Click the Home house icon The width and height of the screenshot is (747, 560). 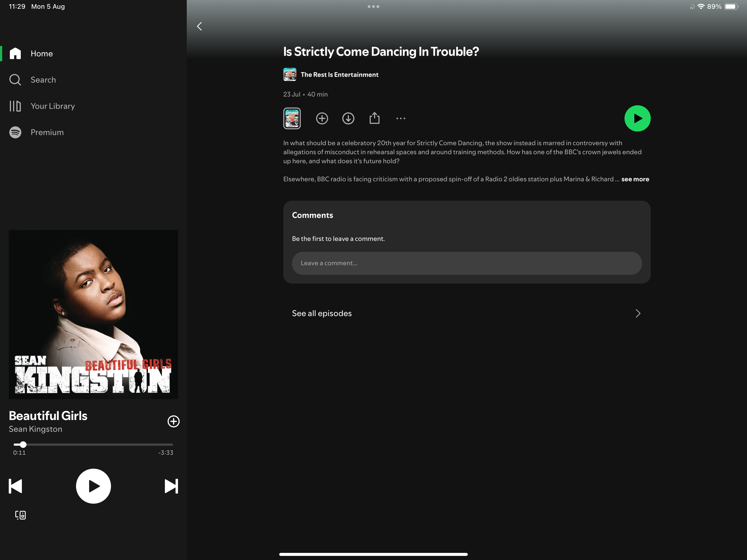15,53
